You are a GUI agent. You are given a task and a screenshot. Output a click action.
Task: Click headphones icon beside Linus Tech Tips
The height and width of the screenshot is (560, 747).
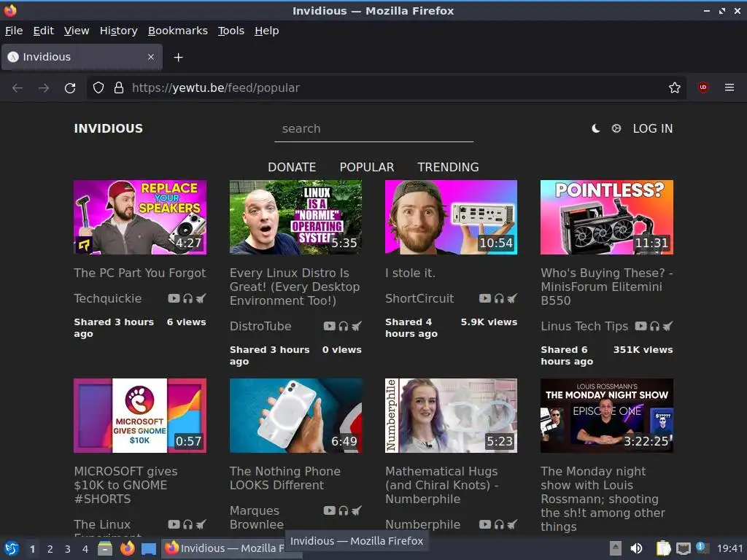click(x=654, y=326)
